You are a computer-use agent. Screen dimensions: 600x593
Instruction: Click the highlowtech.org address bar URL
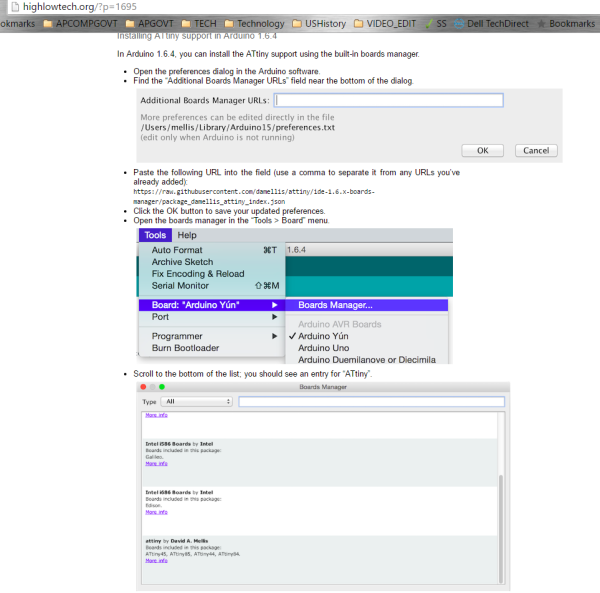[x=80, y=7]
